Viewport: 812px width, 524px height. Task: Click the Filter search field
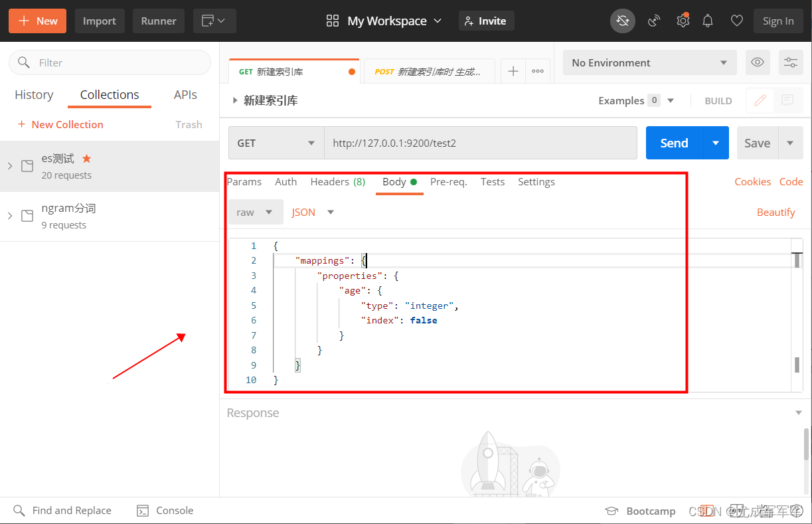(x=110, y=62)
